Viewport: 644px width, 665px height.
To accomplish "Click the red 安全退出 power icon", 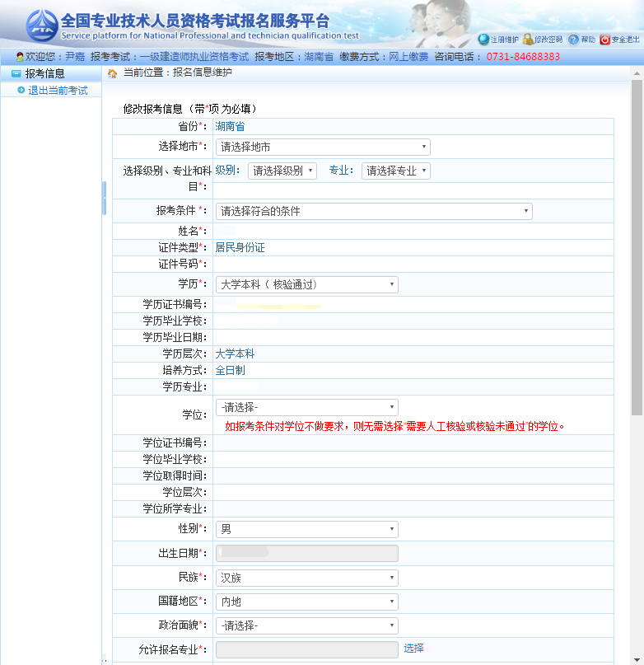I will pyautogui.click(x=604, y=39).
